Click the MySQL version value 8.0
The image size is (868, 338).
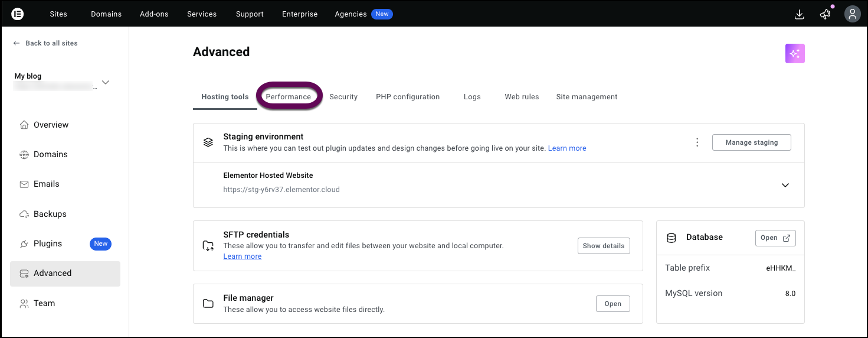point(790,294)
